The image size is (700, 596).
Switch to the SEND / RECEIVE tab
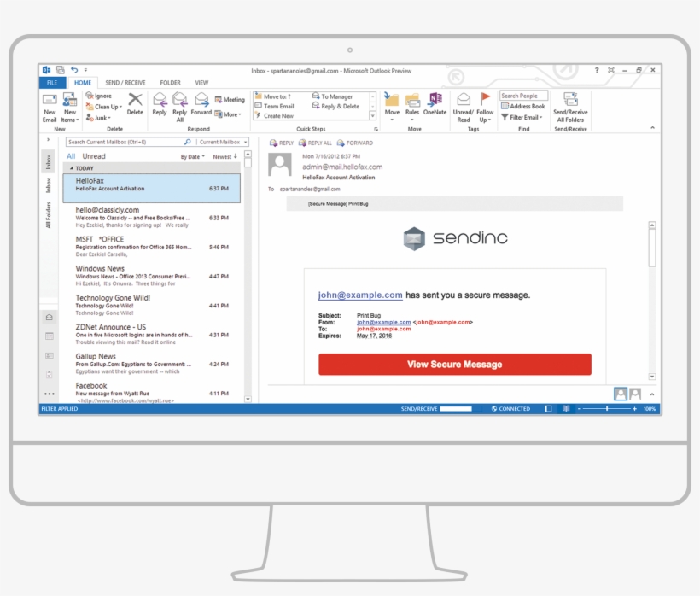click(125, 83)
